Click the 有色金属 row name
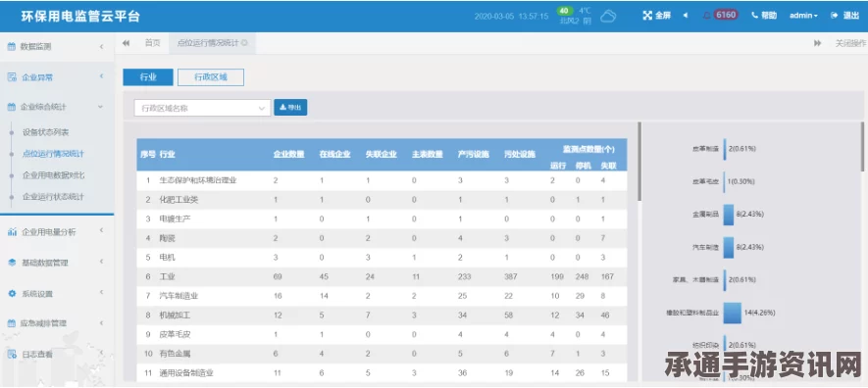Screen dimensions: 868x388 pyautogui.click(x=175, y=354)
